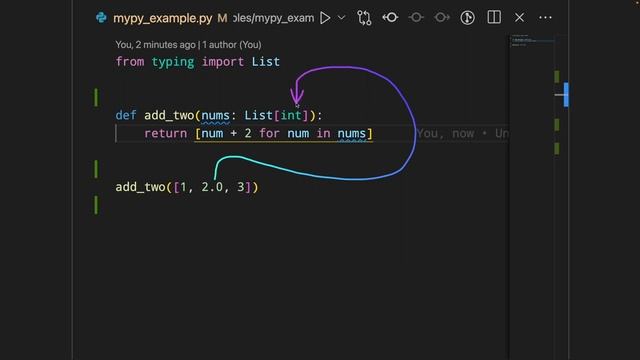The width and height of the screenshot is (640, 360).
Task: Click the dimmed middle commit circle icon
Action: pos(416,18)
